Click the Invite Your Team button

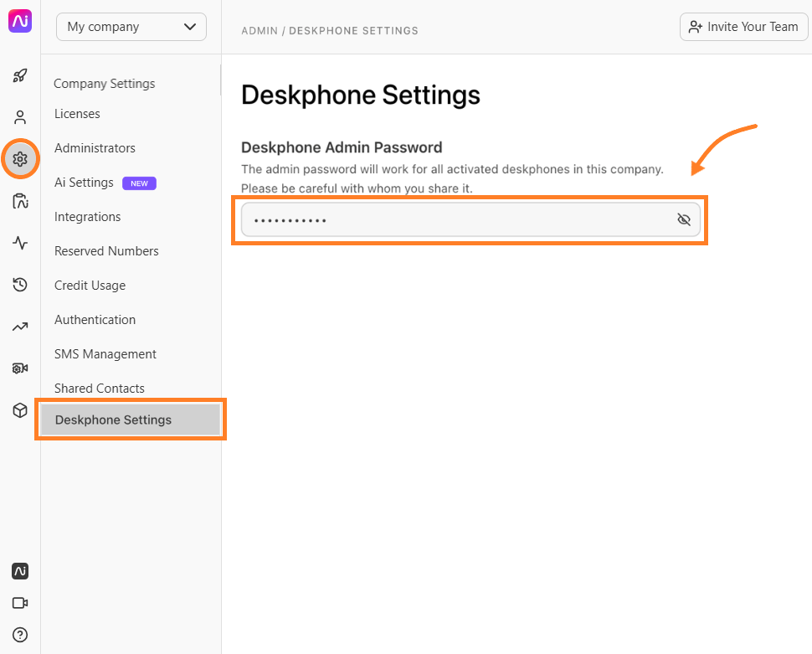[x=743, y=27]
